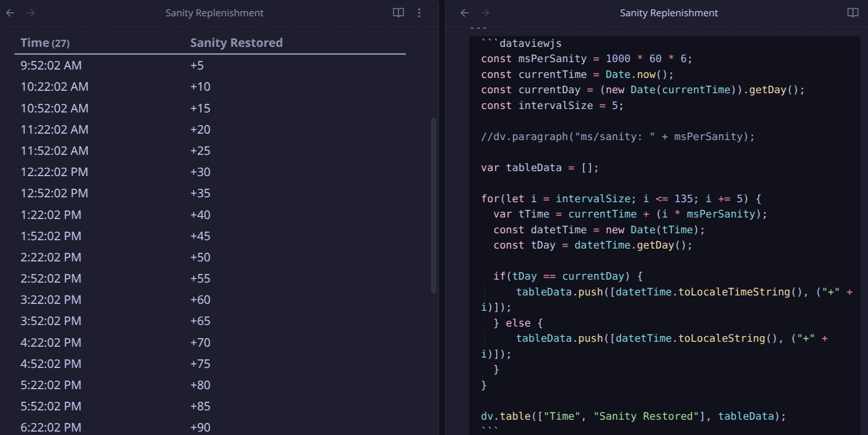The height and width of the screenshot is (435, 868).
Task: Toggle the left pane book view icon
Action: coord(398,13)
